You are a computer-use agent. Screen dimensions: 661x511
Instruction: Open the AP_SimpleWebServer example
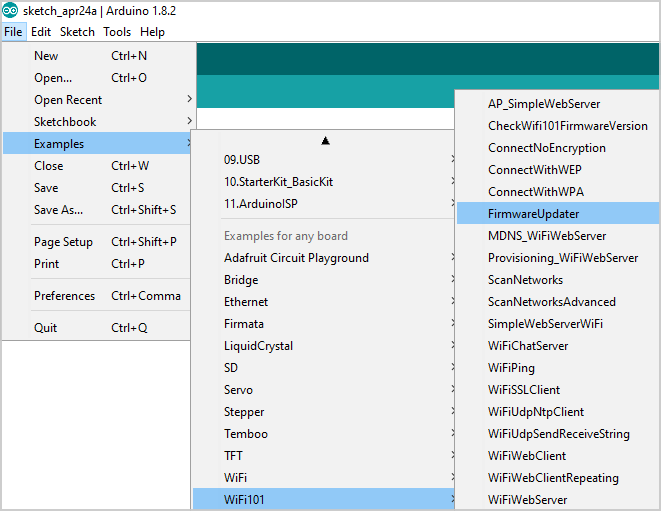coord(558,104)
